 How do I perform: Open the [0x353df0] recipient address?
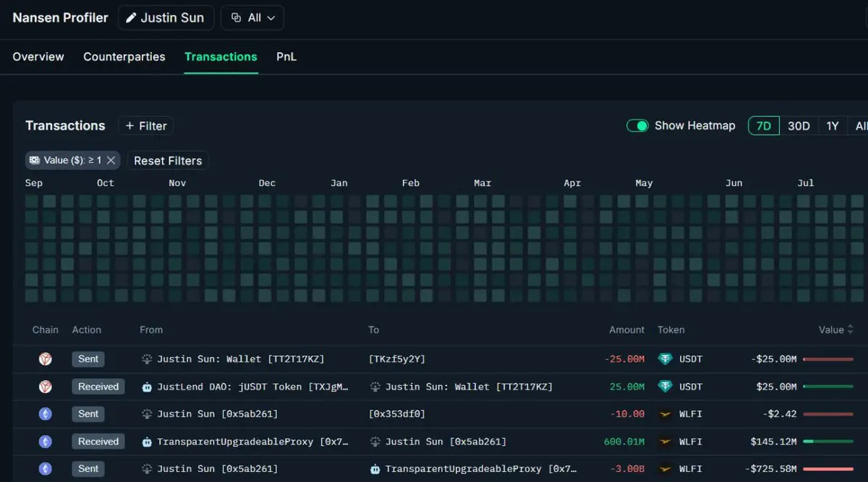click(x=397, y=414)
